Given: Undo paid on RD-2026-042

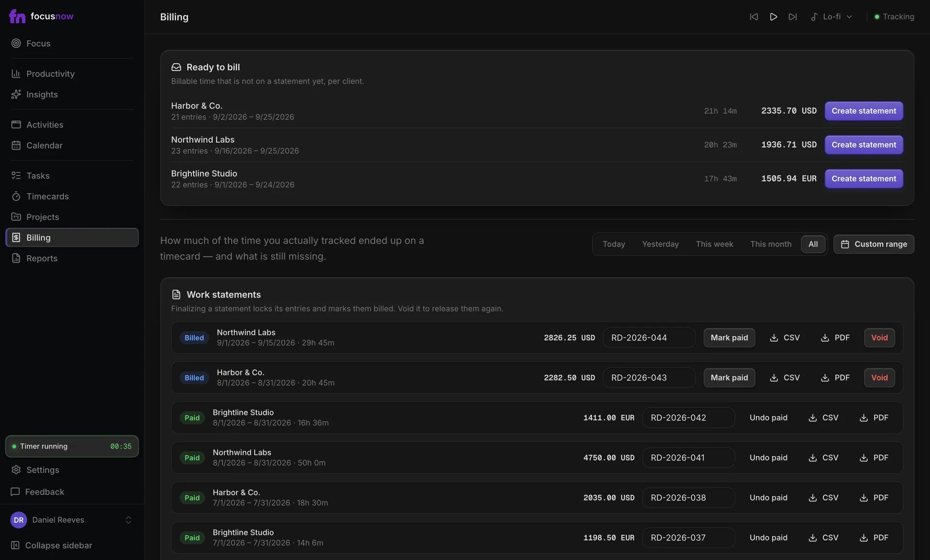Looking at the screenshot, I should (x=768, y=418).
